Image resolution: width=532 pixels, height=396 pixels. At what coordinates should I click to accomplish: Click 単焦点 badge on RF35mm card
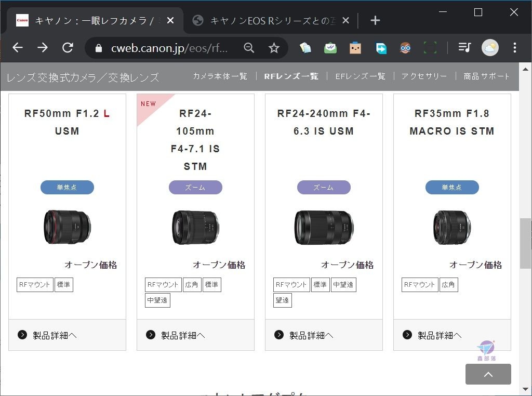[x=452, y=187]
